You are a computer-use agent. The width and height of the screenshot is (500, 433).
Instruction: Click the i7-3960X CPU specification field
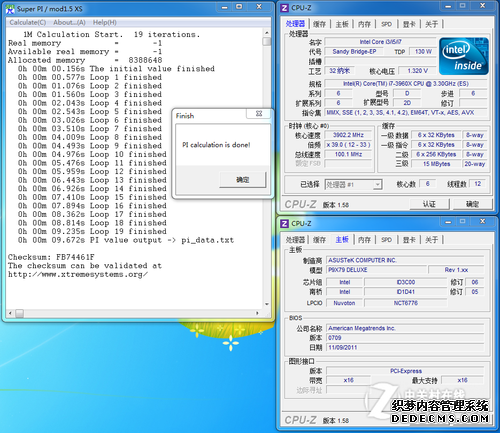[x=406, y=84]
